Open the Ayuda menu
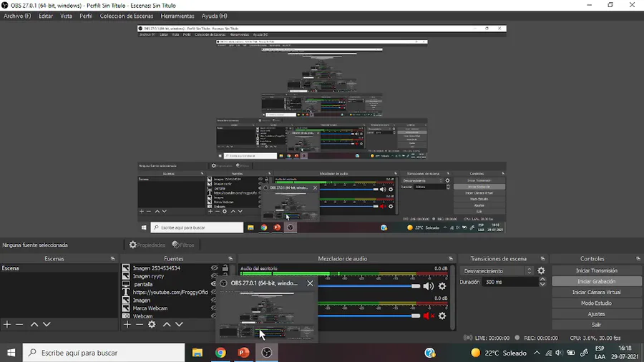The height and width of the screenshot is (362, 644). 215,16
